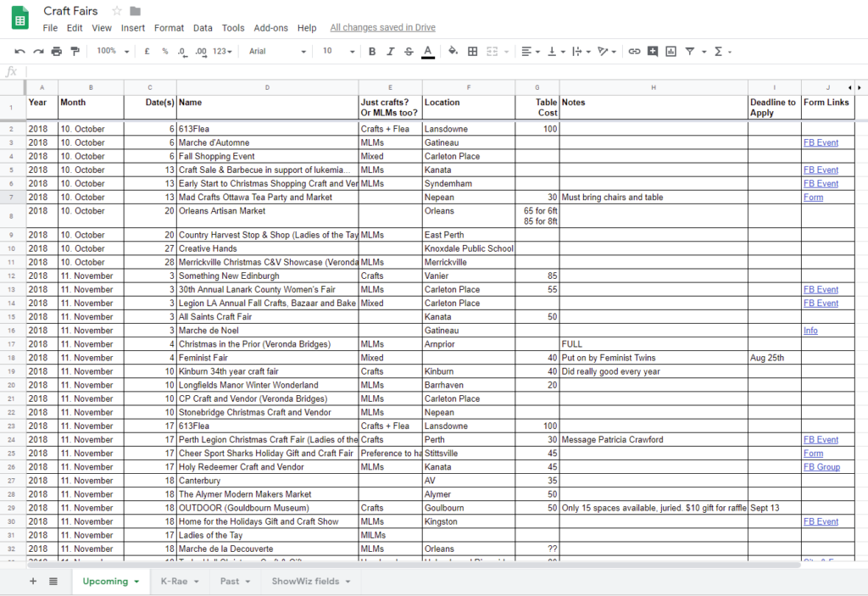
Task: Open the fill color picker
Action: 453,52
